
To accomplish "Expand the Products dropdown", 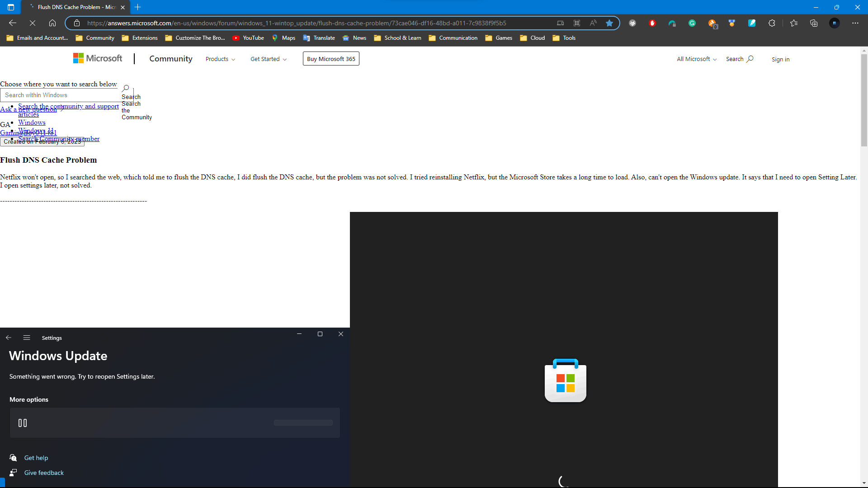I will pyautogui.click(x=220, y=59).
